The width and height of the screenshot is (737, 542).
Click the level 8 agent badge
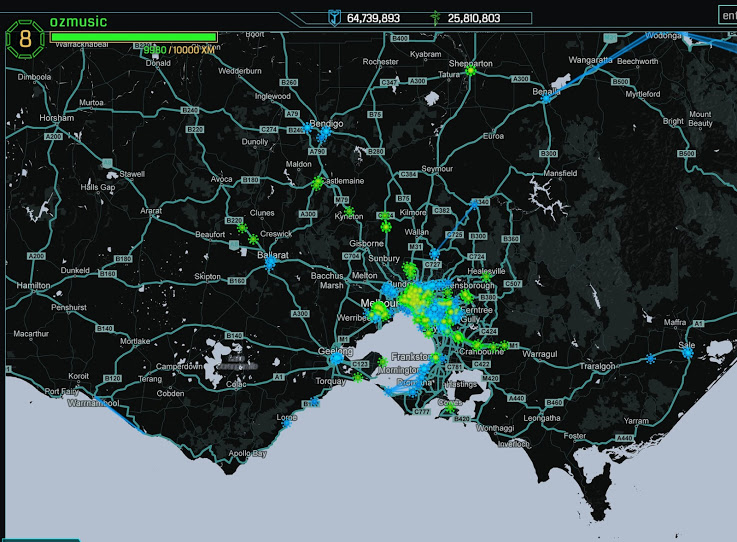point(25,39)
